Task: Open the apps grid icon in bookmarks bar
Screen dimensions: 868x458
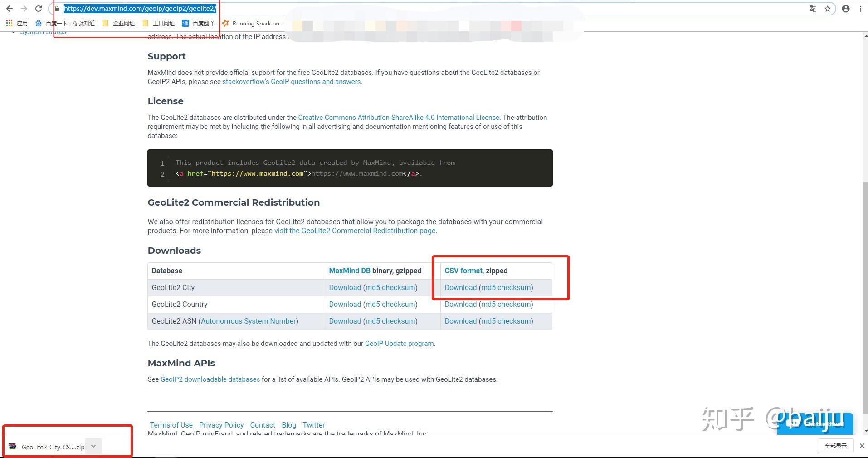Action: pos(9,23)
